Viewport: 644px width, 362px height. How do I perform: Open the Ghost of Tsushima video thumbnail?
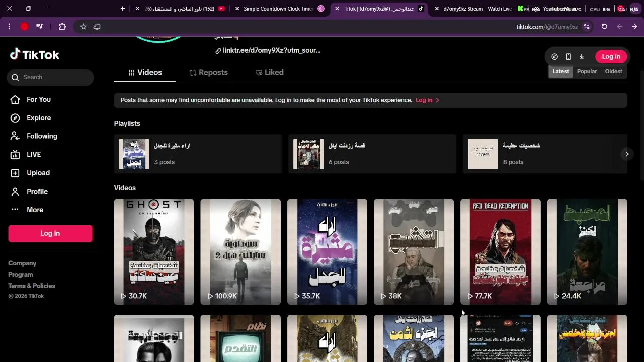154,251
